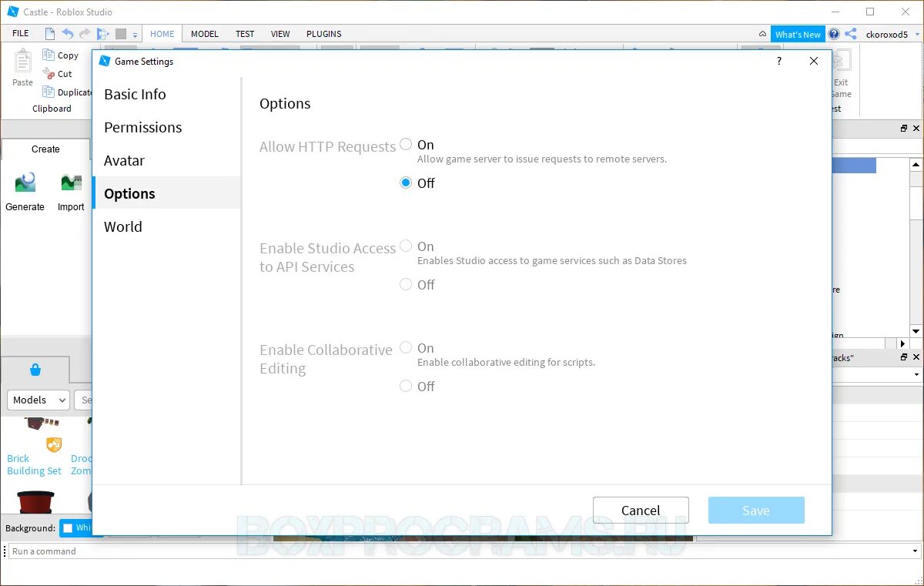The height and width of the screenshot is (586, 924).
Task: Click the red pot model thumbnail in Toolbox
Action: (x=35, y=501)
